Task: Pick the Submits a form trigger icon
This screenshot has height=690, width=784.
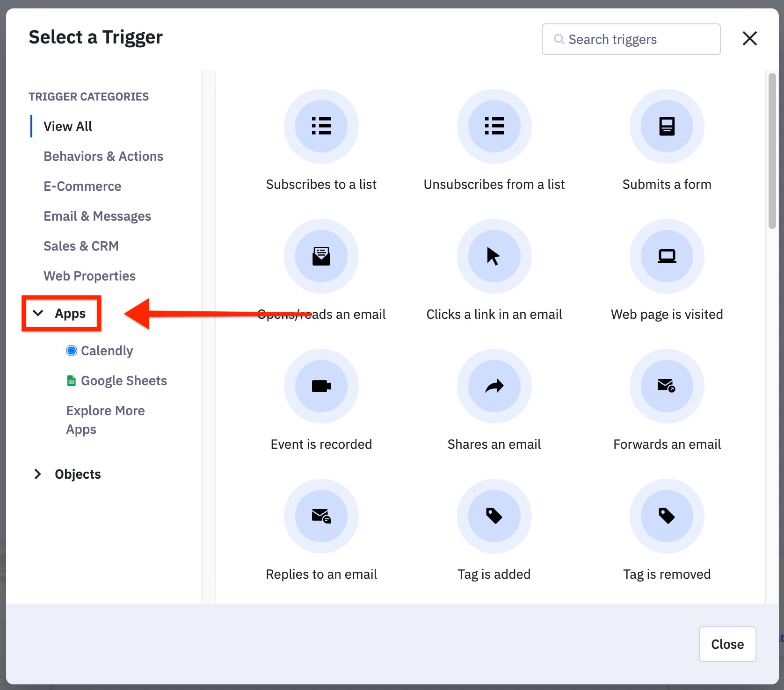Action: (667, 126)
